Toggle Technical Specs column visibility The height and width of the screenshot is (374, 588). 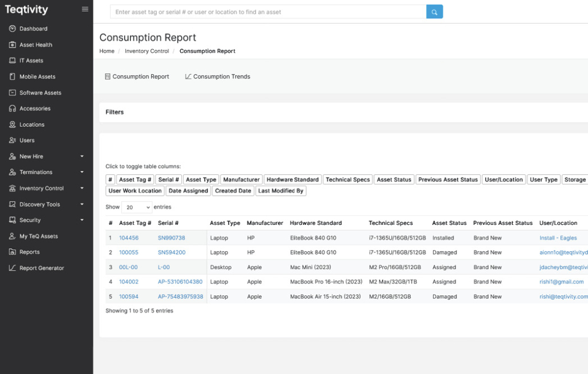coord(347,180)
